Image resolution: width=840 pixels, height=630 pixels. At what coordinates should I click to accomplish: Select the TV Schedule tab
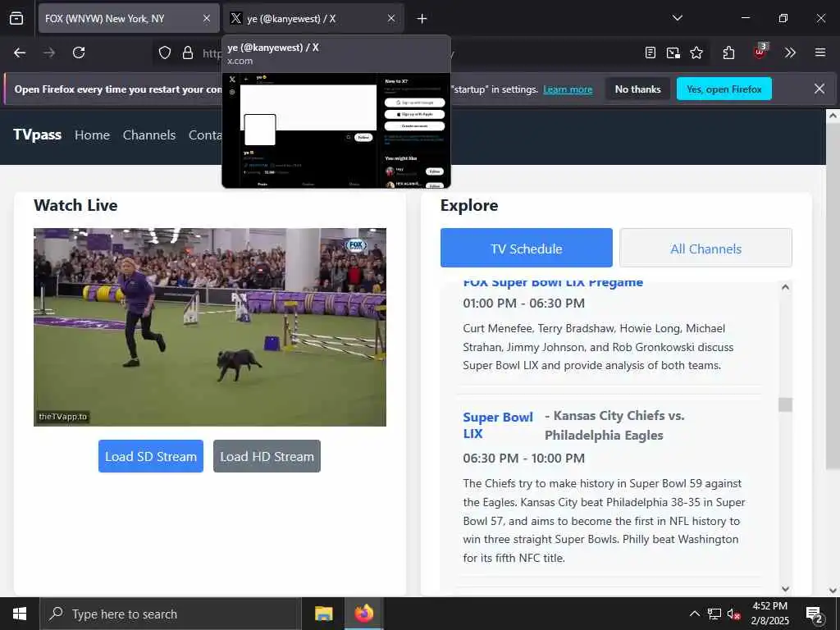tap(526, 248)
